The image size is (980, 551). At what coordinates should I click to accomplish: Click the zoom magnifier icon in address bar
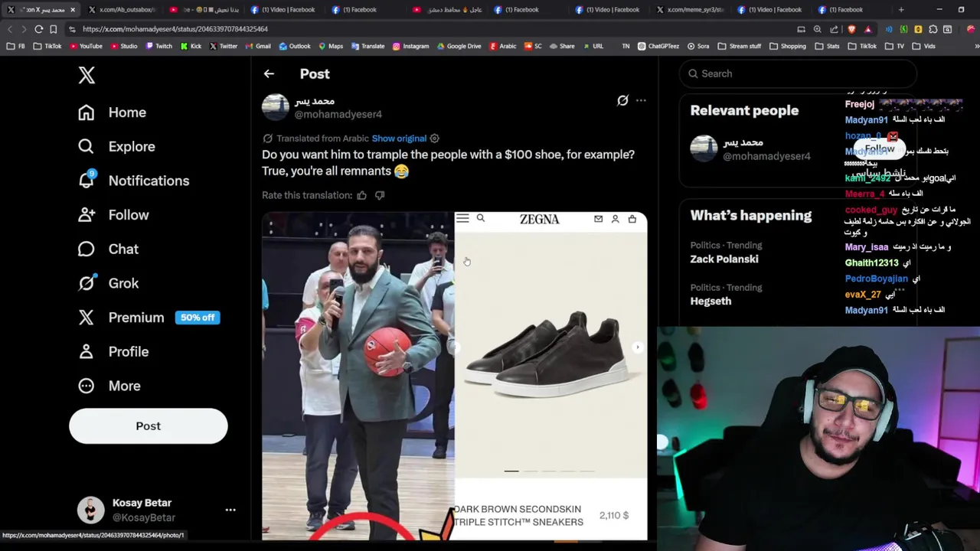click(817, 29)
